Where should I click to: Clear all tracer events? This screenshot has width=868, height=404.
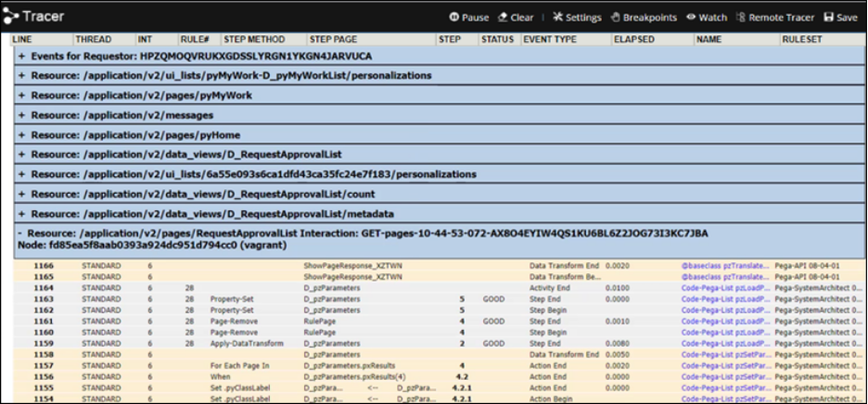pos(516,18)
